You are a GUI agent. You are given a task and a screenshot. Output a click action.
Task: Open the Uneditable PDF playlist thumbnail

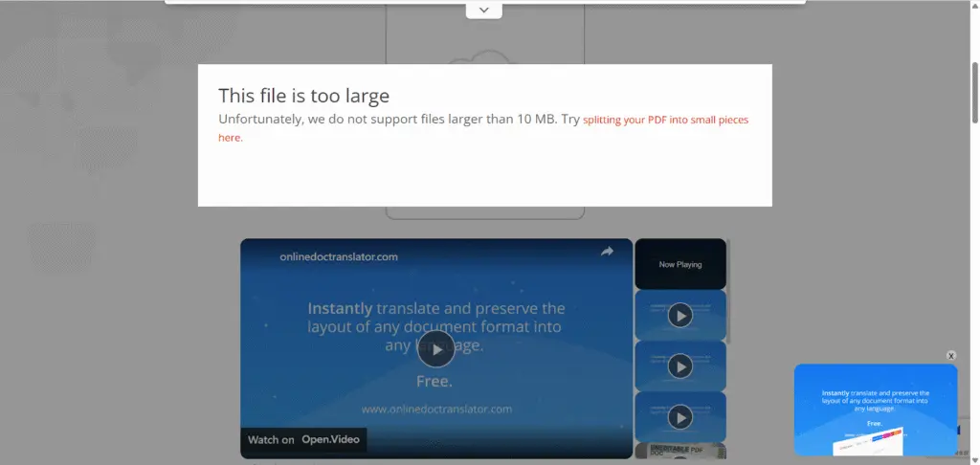[679, 451]
